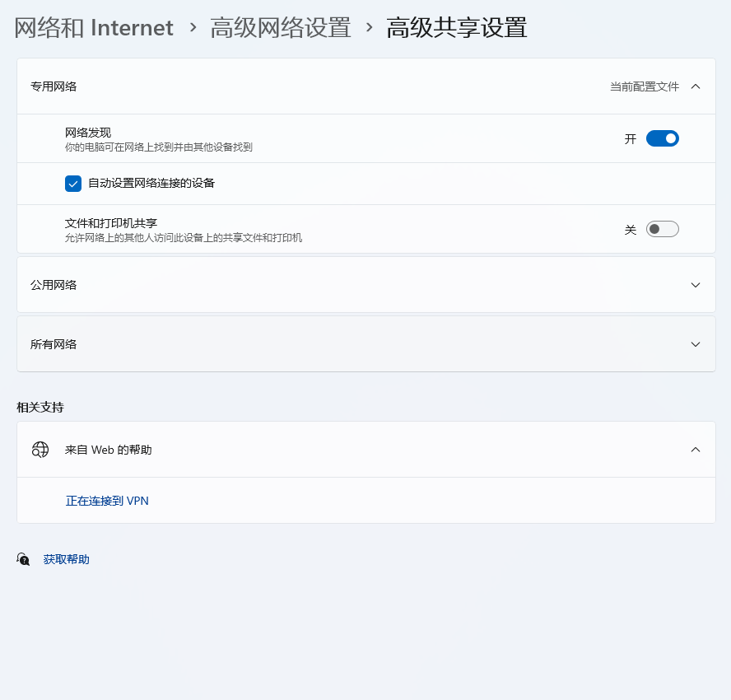Click the 网络发现 setting title
The width and height of the screenshot is (731, 700).
tap(88, 133)
